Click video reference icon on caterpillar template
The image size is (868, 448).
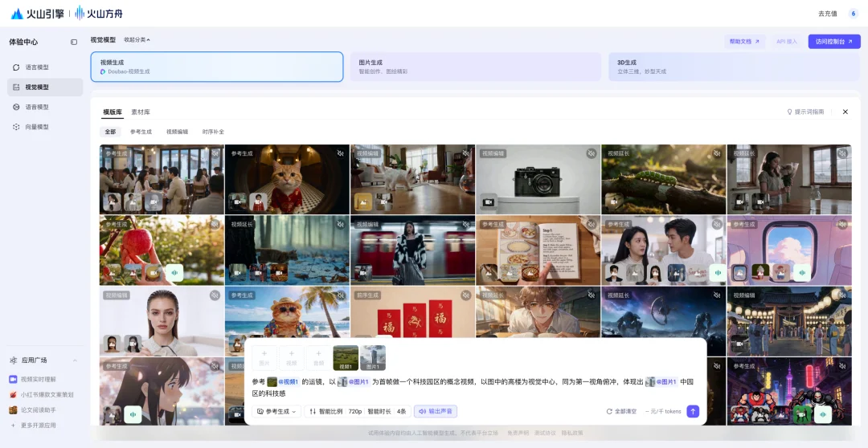(614, 202)
